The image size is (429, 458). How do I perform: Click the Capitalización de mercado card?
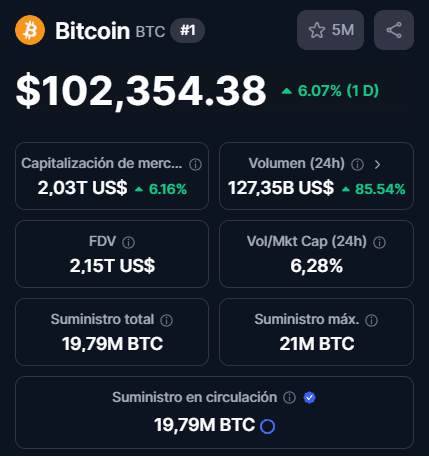[x=112, y=176]
